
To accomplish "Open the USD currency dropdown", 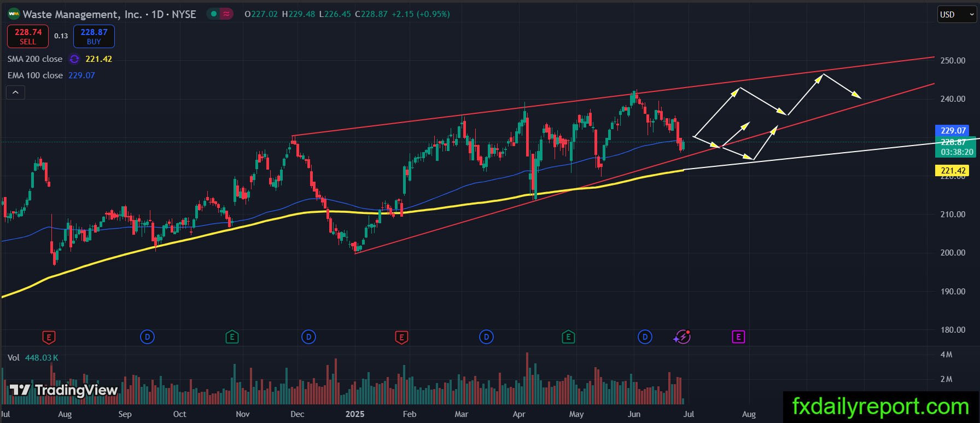I will (957, 15).
